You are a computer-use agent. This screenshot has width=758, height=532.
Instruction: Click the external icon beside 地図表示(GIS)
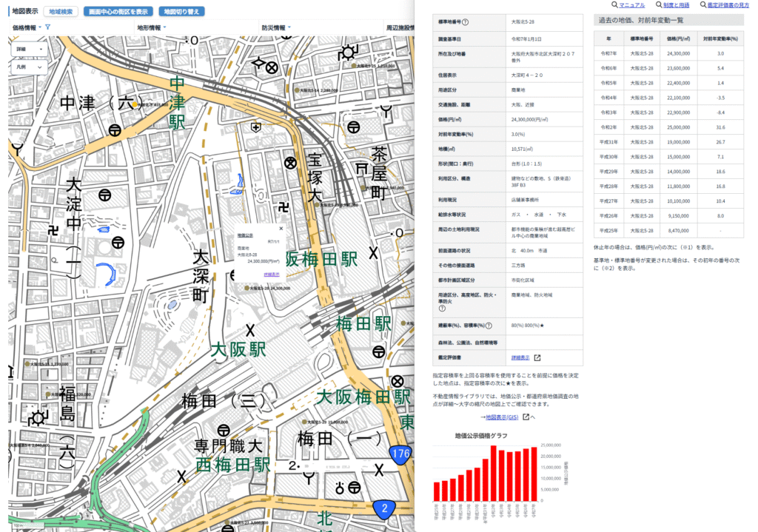point(526,417)
